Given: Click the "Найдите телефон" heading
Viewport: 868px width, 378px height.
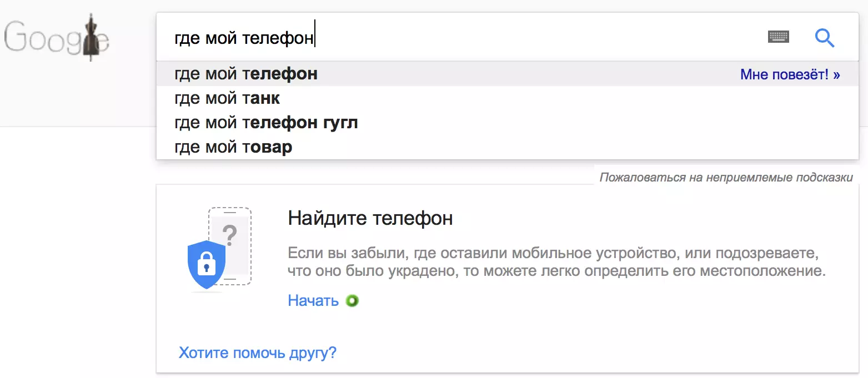Looking at the screenshot, I should 370,218.
